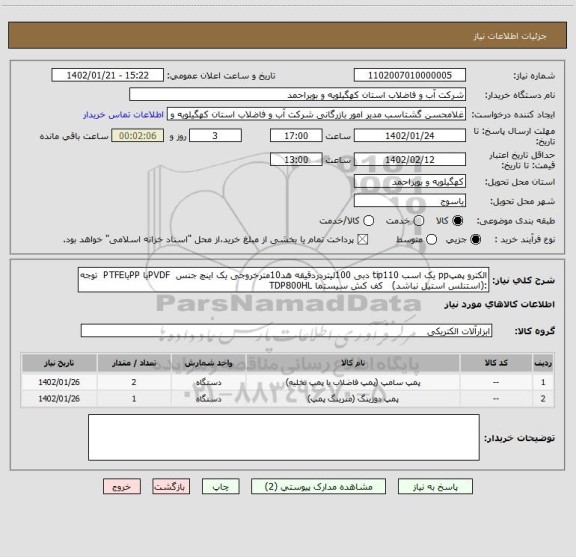This screenshot has height=557, width=576.
Task: Open مشاهده مدارک پیوستی (2) button
Action: click(x=318, y=486)
